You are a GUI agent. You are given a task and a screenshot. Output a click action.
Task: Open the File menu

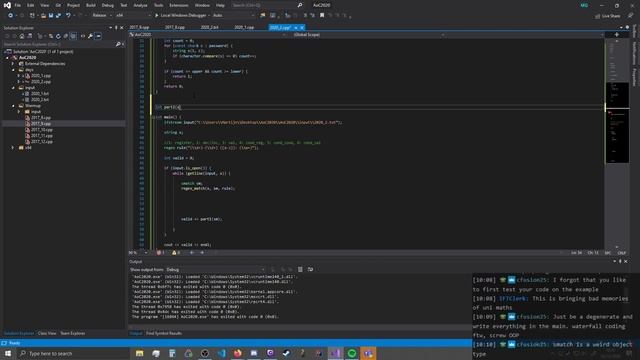(18, 5)
